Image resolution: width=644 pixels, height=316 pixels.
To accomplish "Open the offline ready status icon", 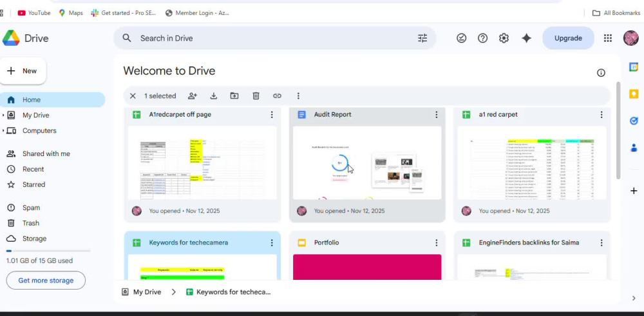I will pyautogui.click(x=461, y=38).
